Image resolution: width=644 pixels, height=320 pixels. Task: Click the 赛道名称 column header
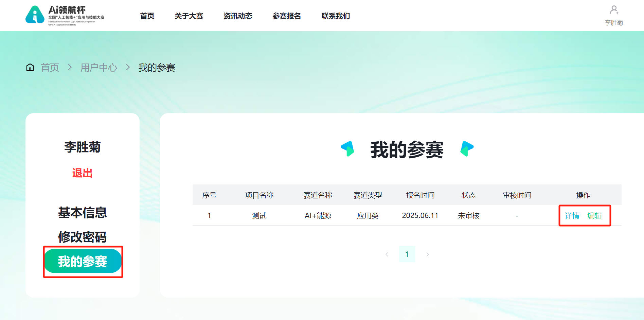click(318, 195)
